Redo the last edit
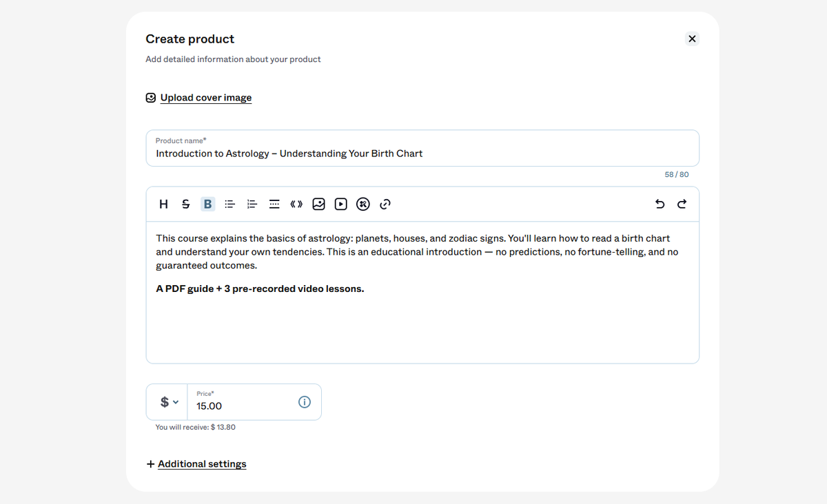827x504 pixels. 682,204
